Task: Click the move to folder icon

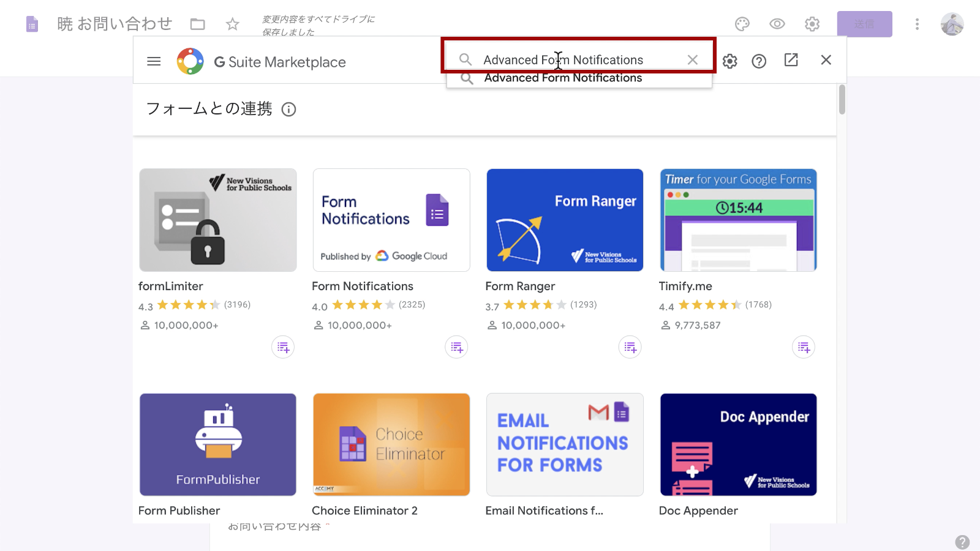Action: click(197, 24)
